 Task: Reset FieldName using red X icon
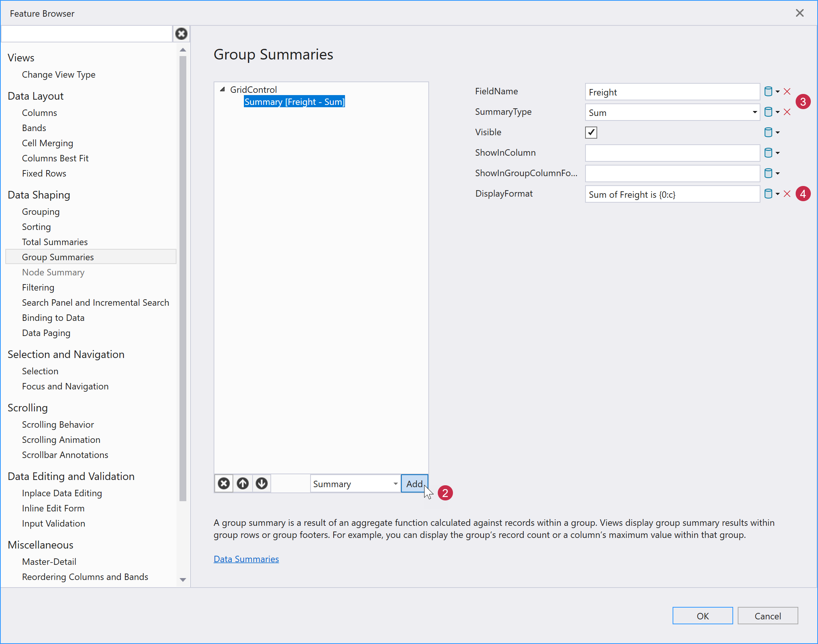(x=787, y=92)
